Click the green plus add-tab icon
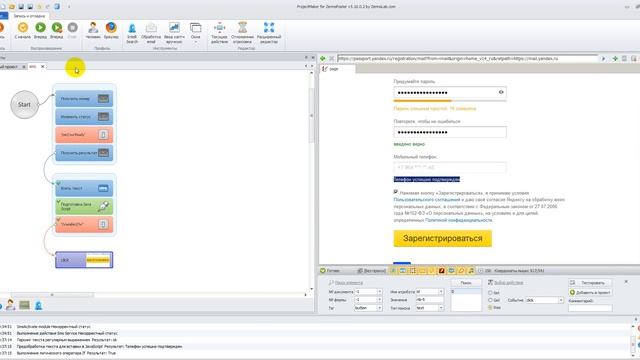The width and height of the screenshot is (640, 360). pos(615,58)
